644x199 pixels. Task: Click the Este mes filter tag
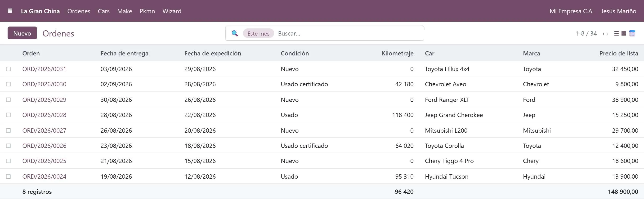point(258,33)
